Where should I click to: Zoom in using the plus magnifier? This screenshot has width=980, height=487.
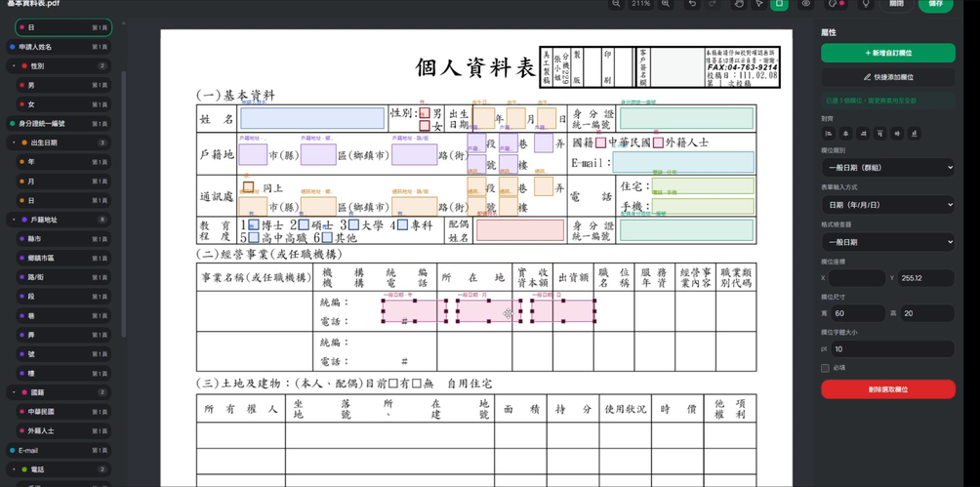click(x=666, y=4)
